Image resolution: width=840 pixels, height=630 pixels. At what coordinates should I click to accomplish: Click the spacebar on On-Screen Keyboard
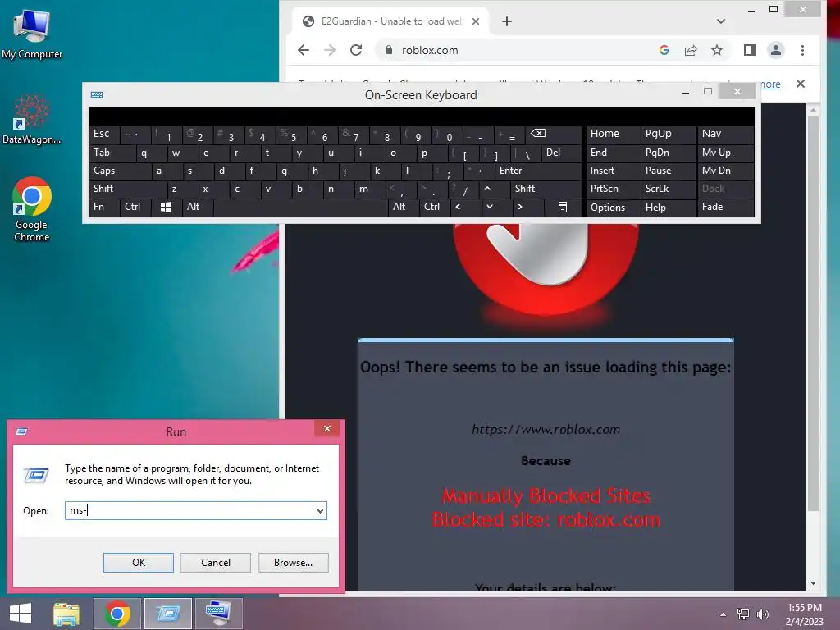(x=300, y=207)
